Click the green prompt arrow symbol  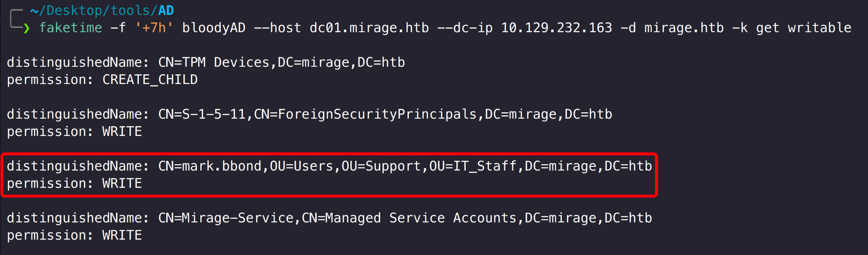coord(27,28)
